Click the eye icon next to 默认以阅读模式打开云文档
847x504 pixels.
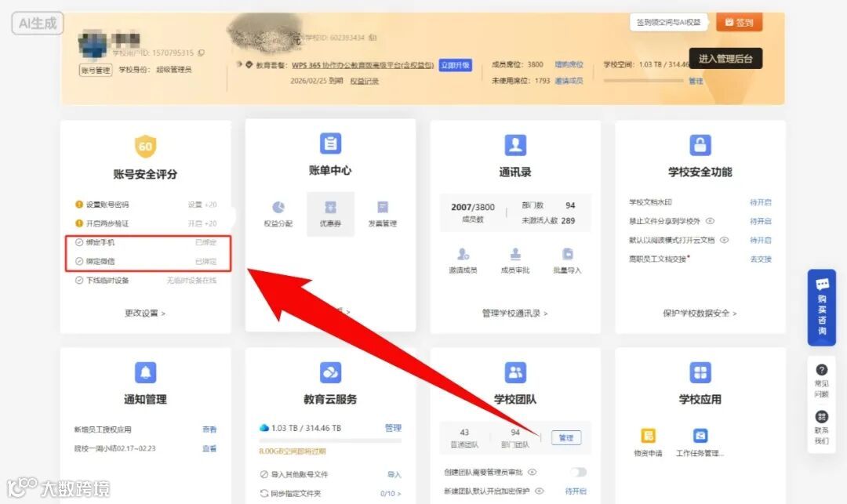[x=725, y=240]
